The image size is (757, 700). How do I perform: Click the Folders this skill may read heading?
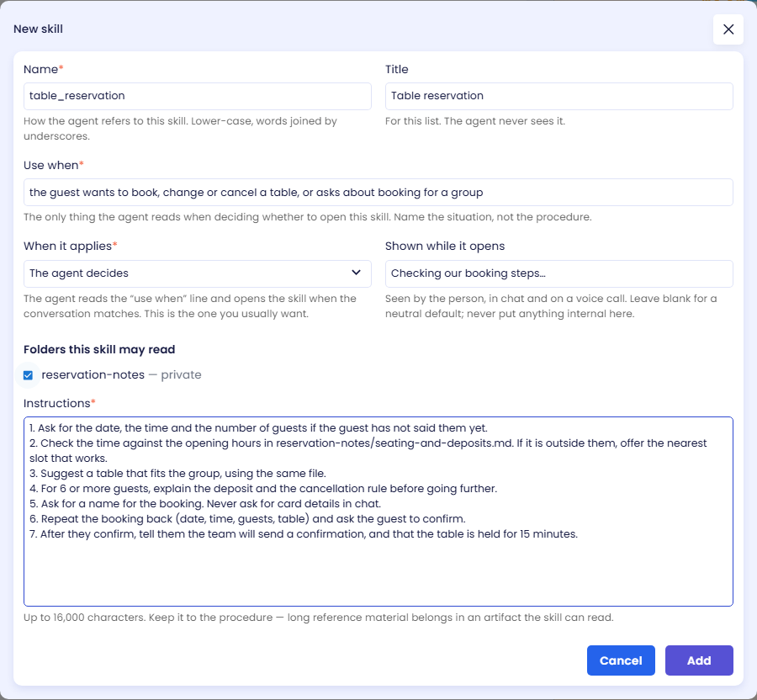click(99, 349)
